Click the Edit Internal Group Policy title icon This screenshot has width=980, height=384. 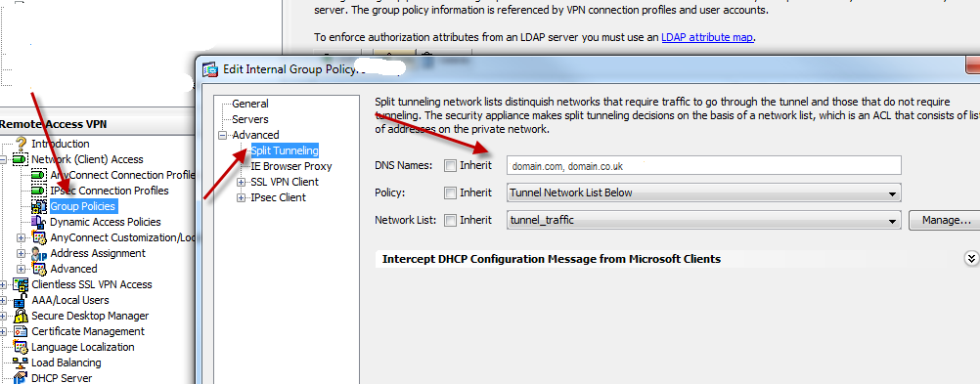pyautogui.click(x=211, y=68)
